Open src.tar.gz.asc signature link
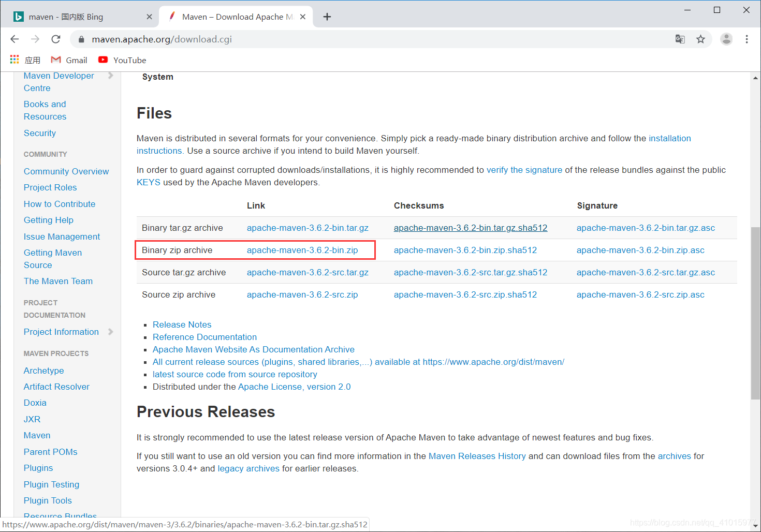The height and width of the screenshot is (532, 761). 646,272
